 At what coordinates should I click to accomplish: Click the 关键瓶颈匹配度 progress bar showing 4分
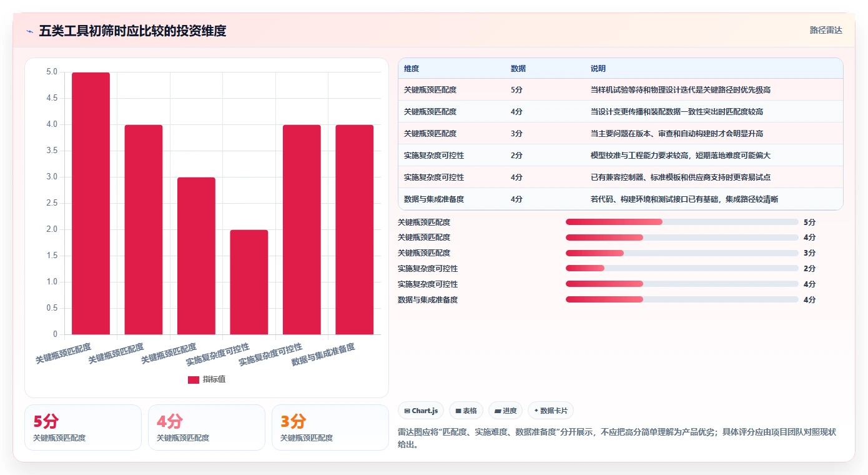tap(682, 237)
